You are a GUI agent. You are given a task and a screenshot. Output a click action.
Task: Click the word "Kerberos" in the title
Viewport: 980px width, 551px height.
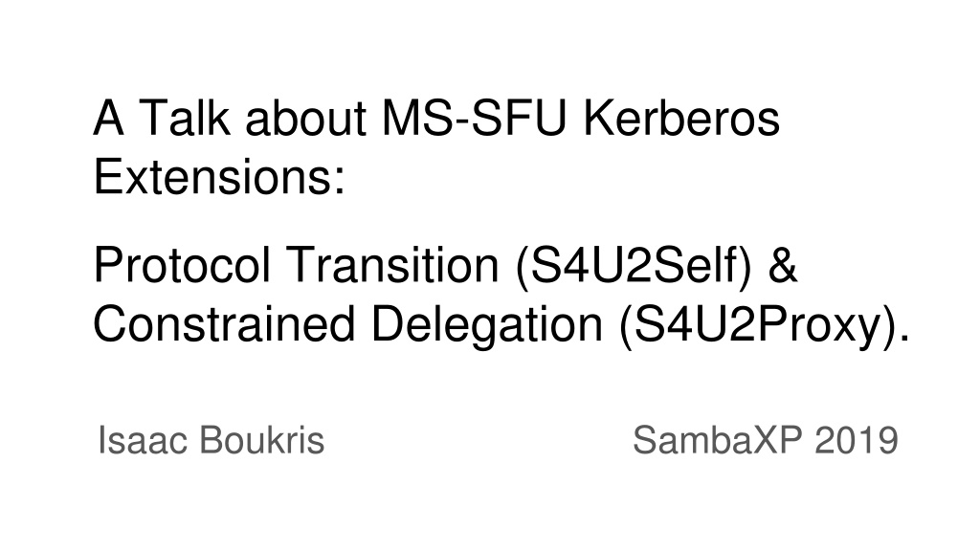click(x=681, y=118)
